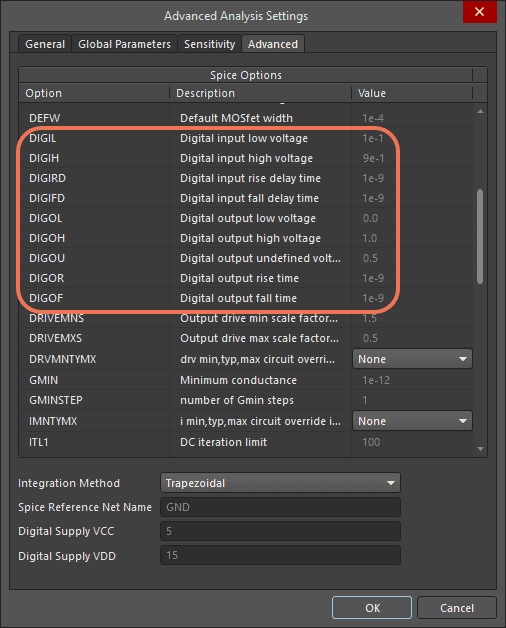Open the Integration Method Trapezoidal dropdown
The height and width of the screenshot is (628, 506).
pyautogui.click(x=280, y=483)
